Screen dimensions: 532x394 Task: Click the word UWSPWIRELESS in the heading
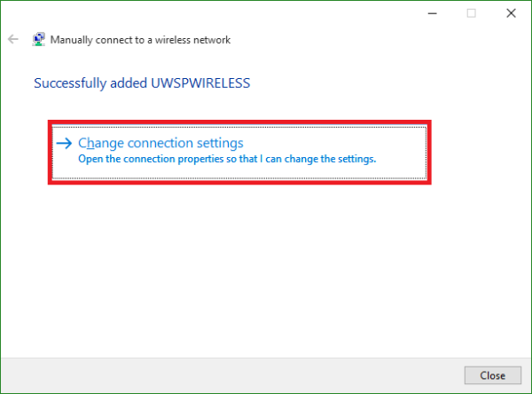200,83
